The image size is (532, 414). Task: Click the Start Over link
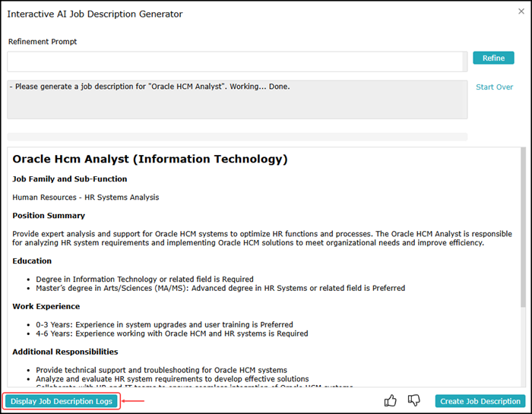pyautogui.click(x=494, y=87)
